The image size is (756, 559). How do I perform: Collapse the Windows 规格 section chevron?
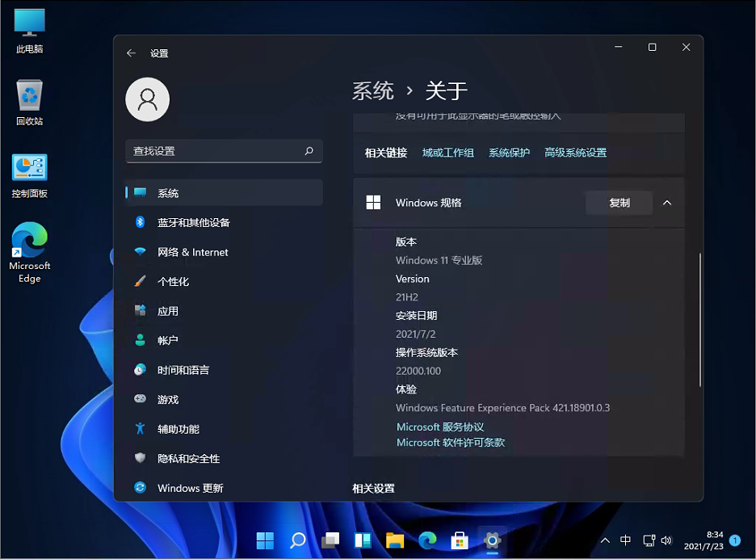click(666, 203)
